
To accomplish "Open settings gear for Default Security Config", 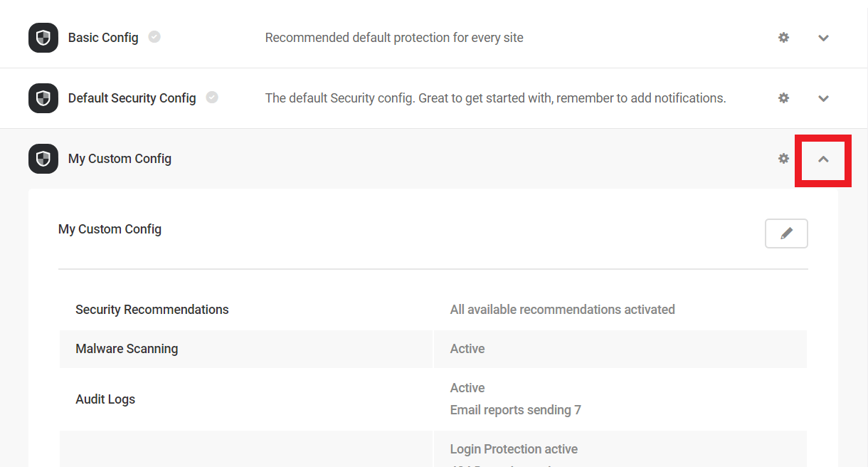I will (x=783, y=98).
